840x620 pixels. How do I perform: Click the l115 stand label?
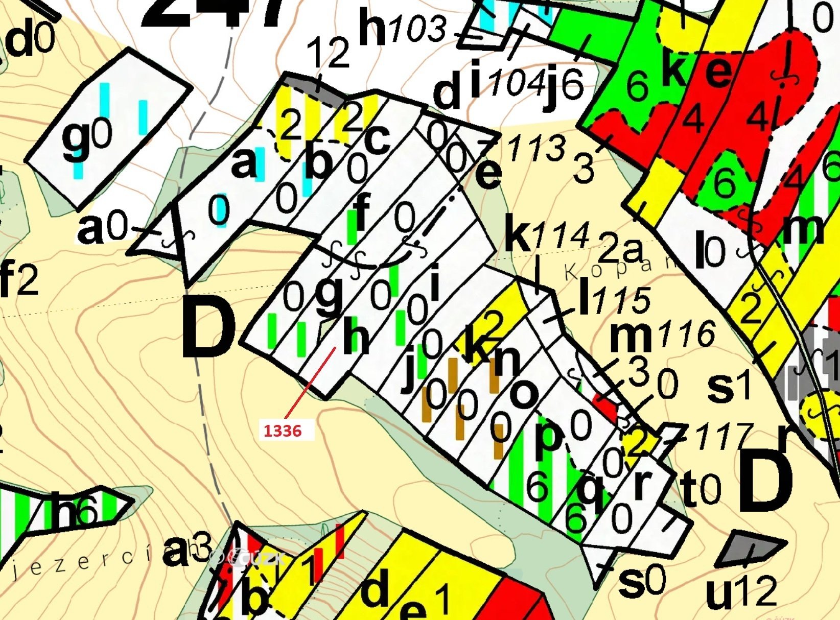615,298
